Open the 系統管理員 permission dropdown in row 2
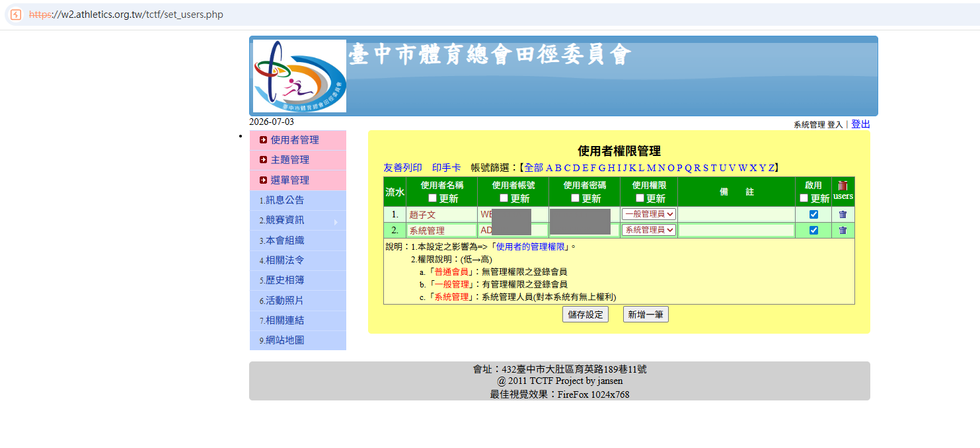This screenshot has height=448, width=980. click(x=649, y=230)
